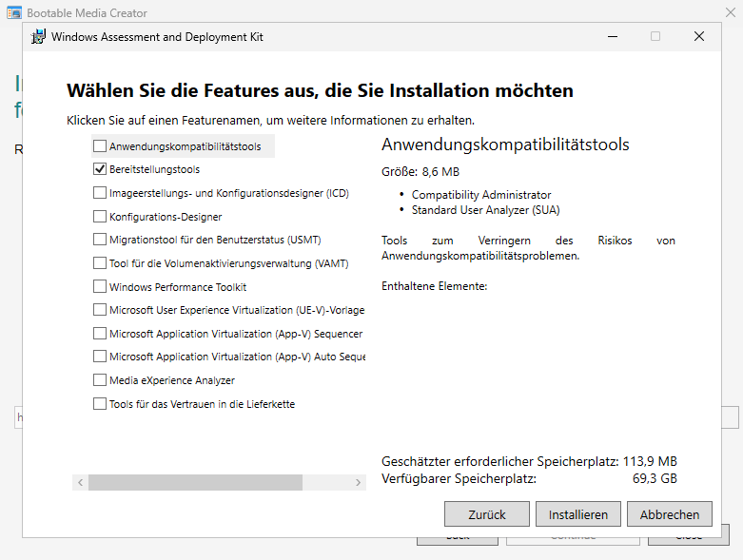The width and height of the screenshot is (743, 560).
Task: Enable the App-V Sequencer checkbox
Action: click(100, 334)
